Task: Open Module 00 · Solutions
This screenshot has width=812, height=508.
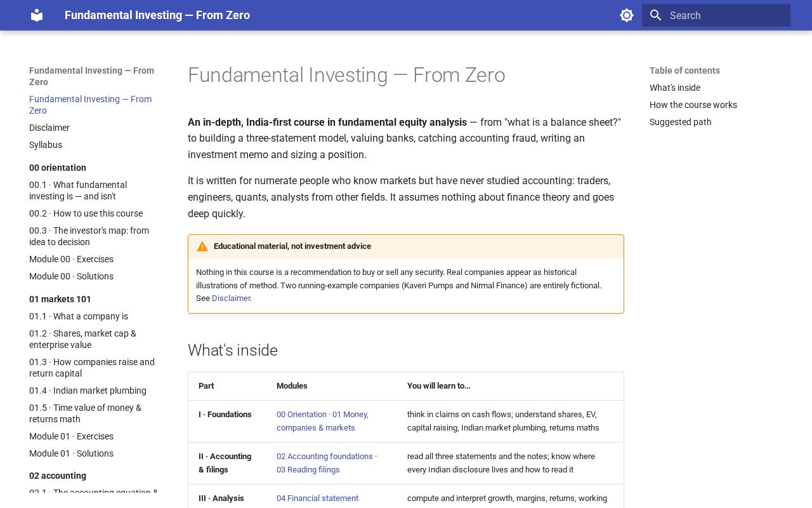Action: [x=71, y=276]
